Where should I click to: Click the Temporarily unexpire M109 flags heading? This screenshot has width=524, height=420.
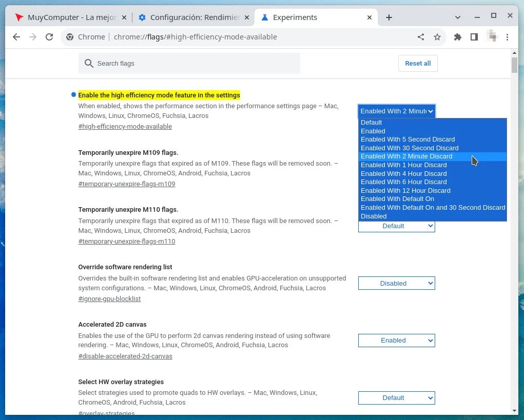click(x=128, y=153)
